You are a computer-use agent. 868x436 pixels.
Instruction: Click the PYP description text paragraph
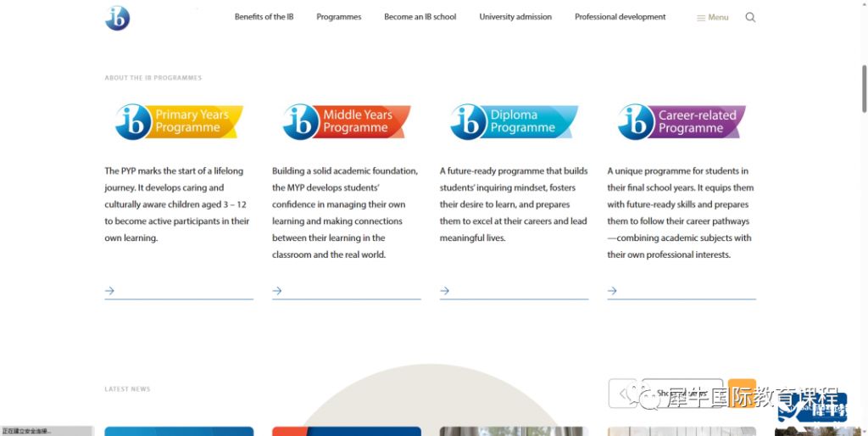pyautogui.click(x=177, y=204)
